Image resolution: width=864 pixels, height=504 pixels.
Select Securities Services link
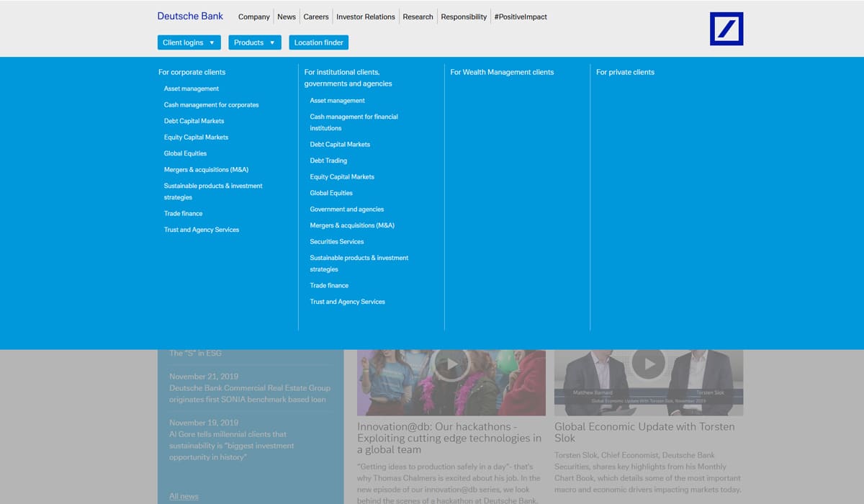(x=337, y=242)
